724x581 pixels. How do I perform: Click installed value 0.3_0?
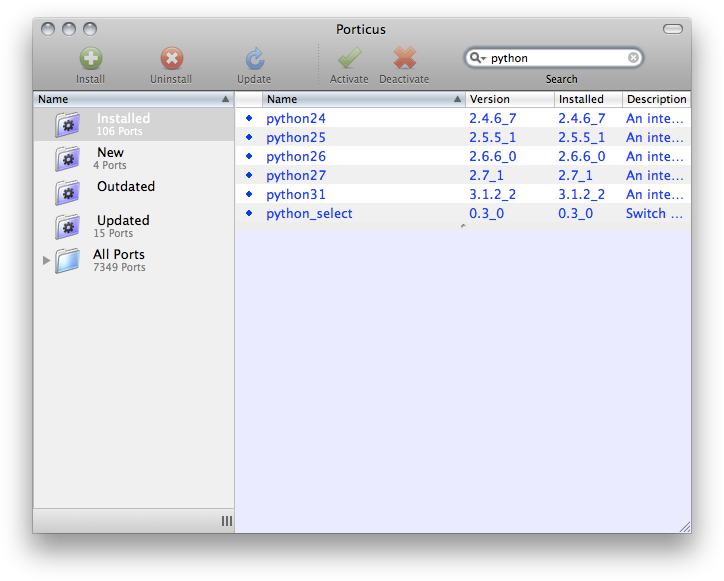tap(576, 214)
